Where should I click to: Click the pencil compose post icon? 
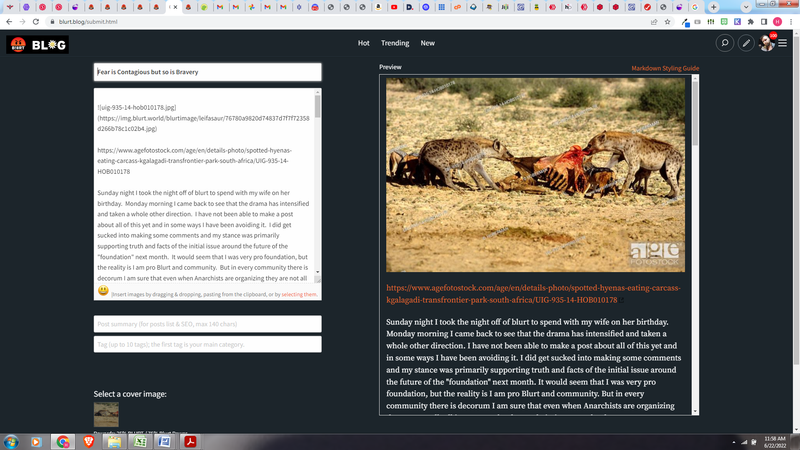click(746, 43)
